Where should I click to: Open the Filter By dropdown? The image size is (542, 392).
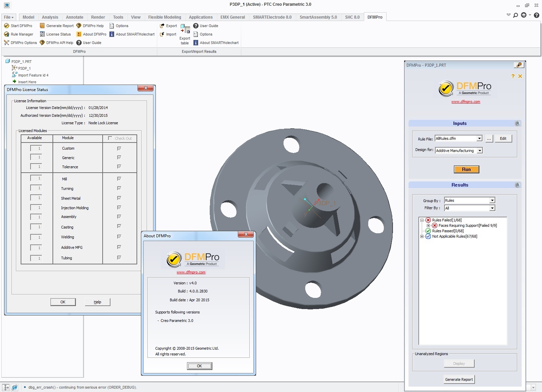point(492,208)
